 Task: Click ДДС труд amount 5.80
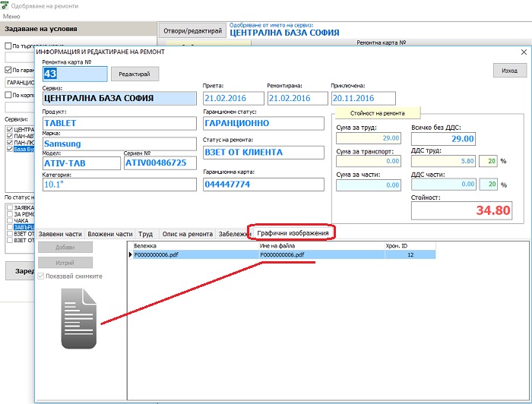pos(443,161)
